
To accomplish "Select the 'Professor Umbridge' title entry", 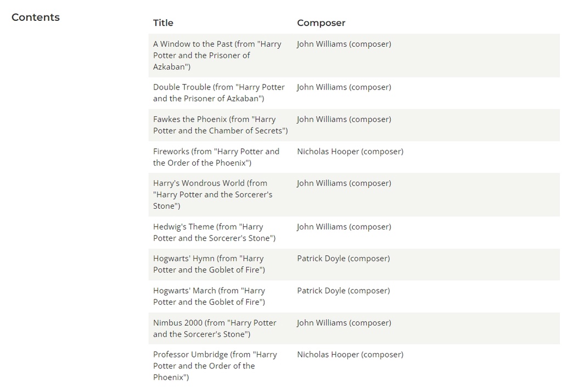I will pyautogui.click(x=215, y=366).
